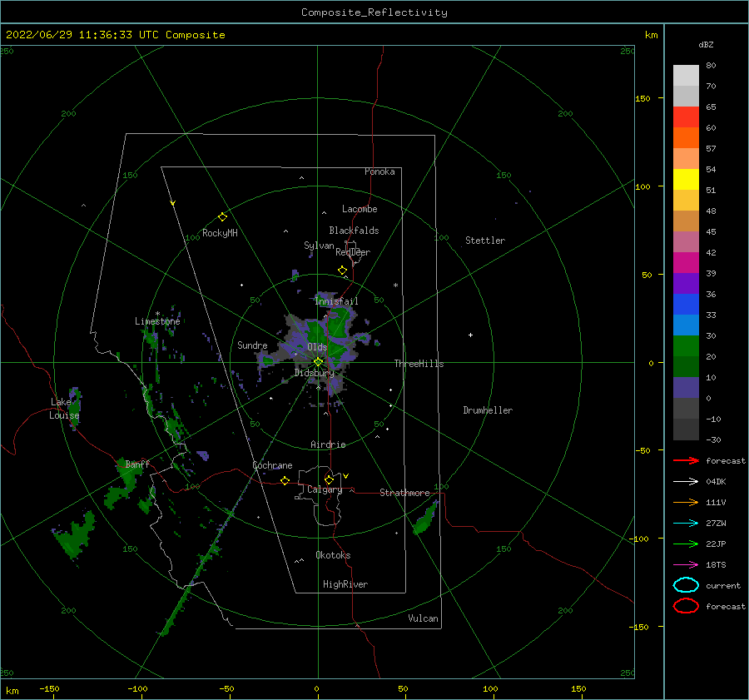Image resolution: width=749 pixels, height=700 pixels.
Task: Click the HighRiver town label
Action: 345,584
